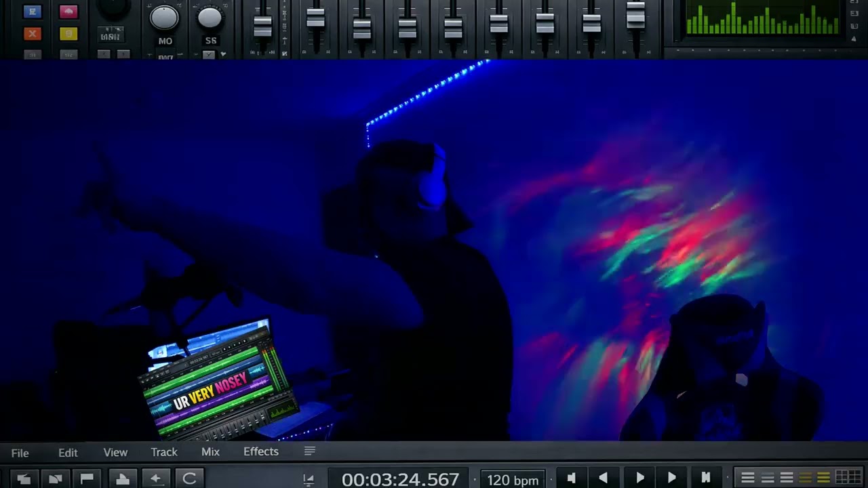Select the first yellow lines view icon
The height and width of the screenshot is (488, 868).
805,479
